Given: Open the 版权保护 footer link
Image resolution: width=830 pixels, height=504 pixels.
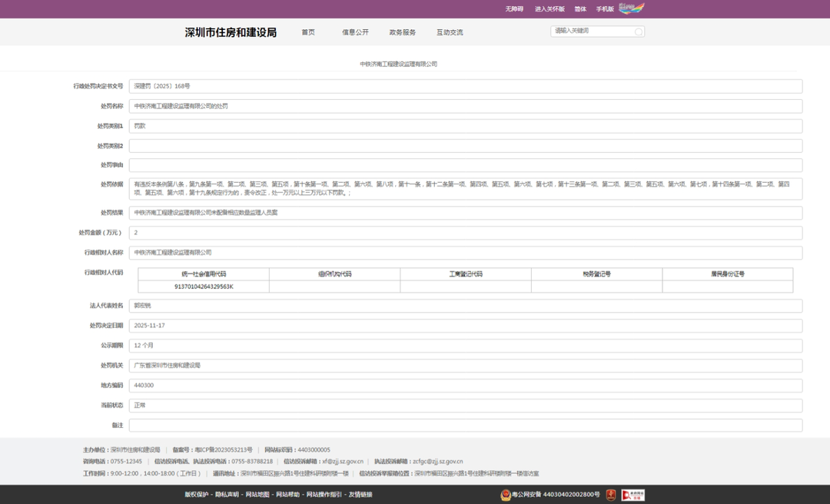Looking at the screenshot, I should click(x=196, y=495).
